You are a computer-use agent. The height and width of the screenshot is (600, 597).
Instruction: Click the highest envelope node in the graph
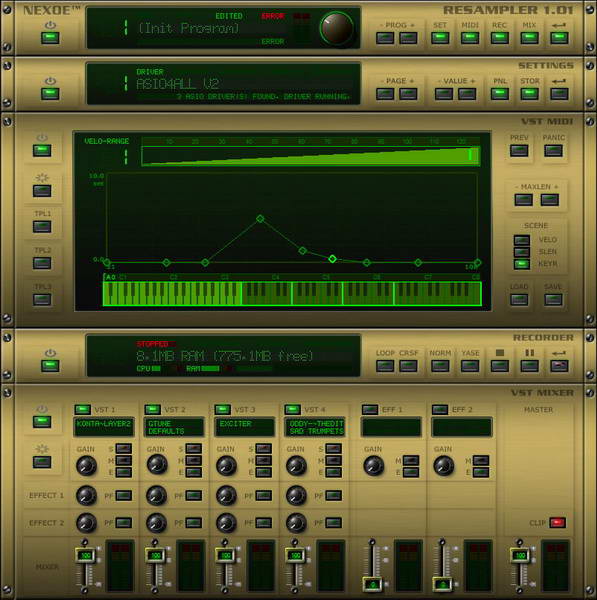pyautogui.click(x=260, y=219)
